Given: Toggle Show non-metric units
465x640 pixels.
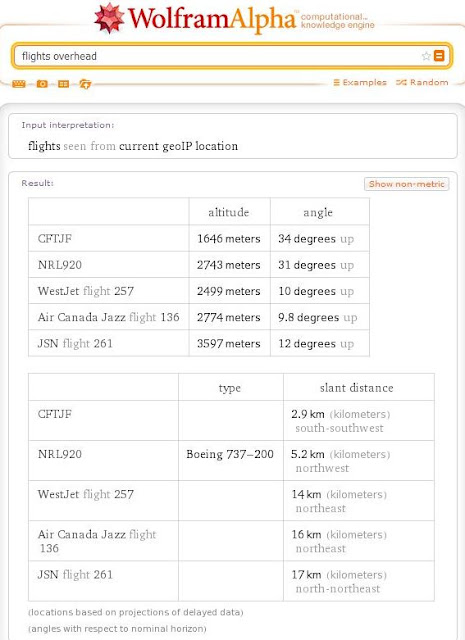Looking at the screenshot, I should [407, 184].
